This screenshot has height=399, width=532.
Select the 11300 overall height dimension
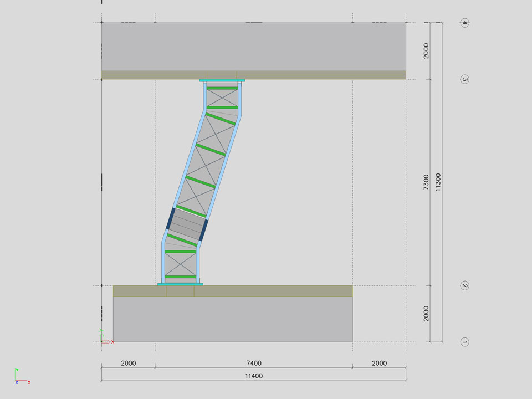(x=438, y=182)
